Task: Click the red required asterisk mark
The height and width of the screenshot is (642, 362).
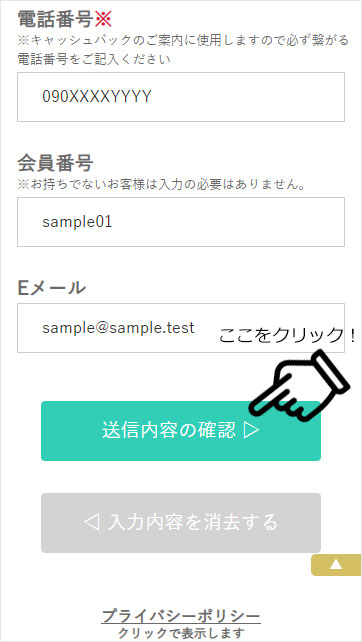Action: (103, 19)
